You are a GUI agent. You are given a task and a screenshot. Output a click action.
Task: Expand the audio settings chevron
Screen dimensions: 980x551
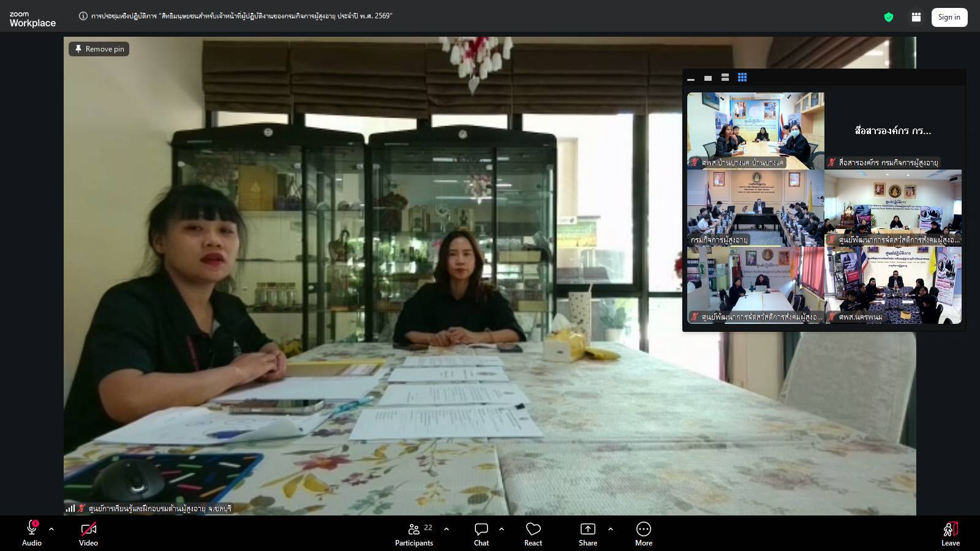[x=51, y=529]
